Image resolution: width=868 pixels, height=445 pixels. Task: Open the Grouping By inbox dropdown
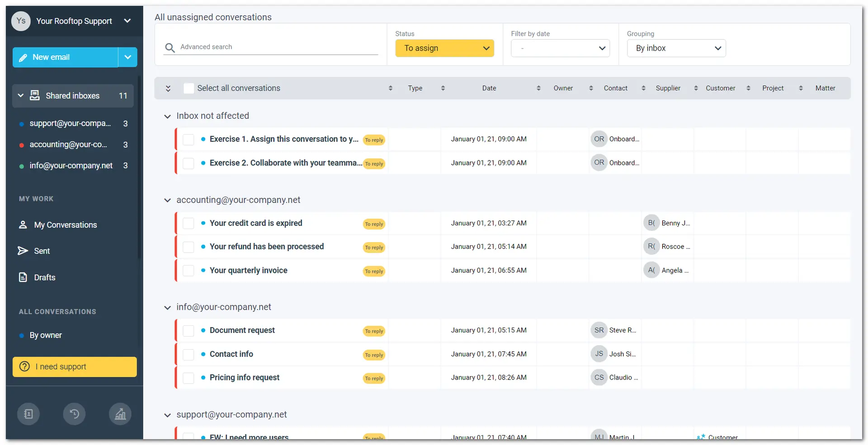[676, 48]
